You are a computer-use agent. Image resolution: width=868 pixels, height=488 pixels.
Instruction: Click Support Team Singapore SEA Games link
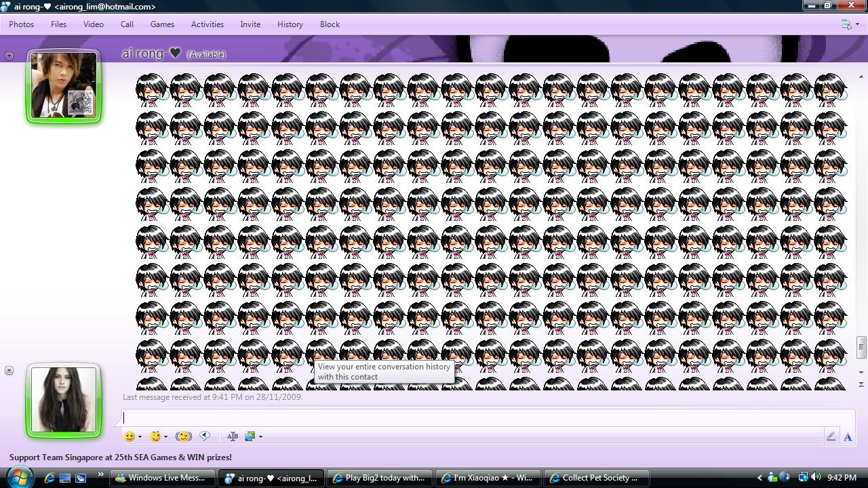[121, 457]
